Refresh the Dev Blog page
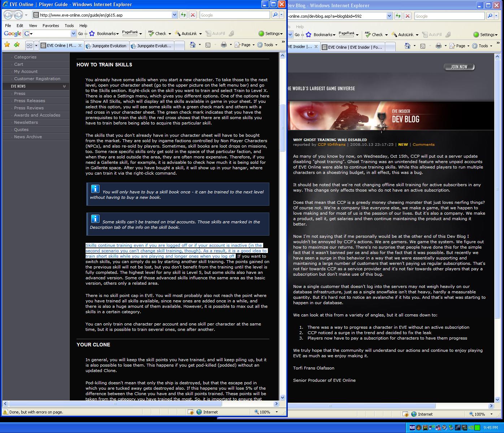Image resolution: width=504 pixels, height=433 pixels. pos(398,16)
